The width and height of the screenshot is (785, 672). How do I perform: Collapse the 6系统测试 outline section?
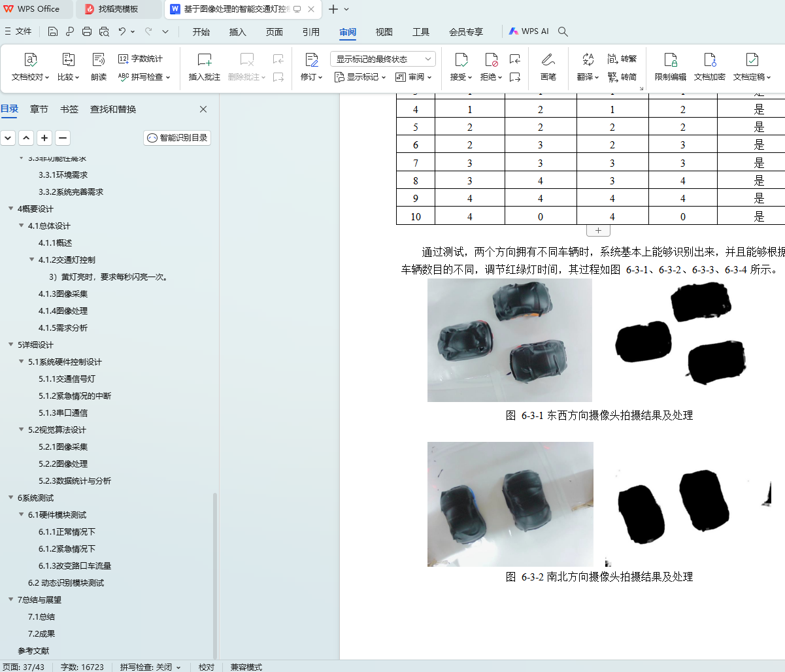10,498
